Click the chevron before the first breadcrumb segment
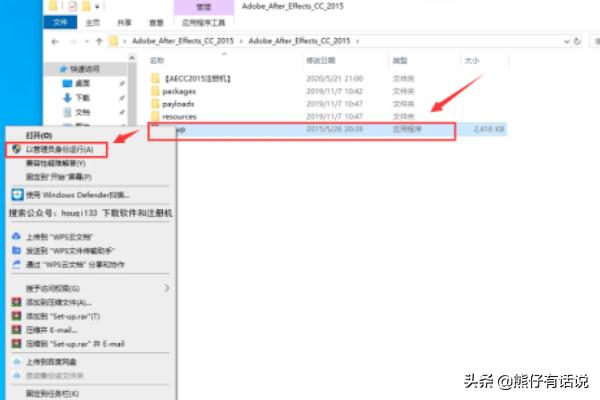Viewport: 600px width, 400px height. [125, 41]
